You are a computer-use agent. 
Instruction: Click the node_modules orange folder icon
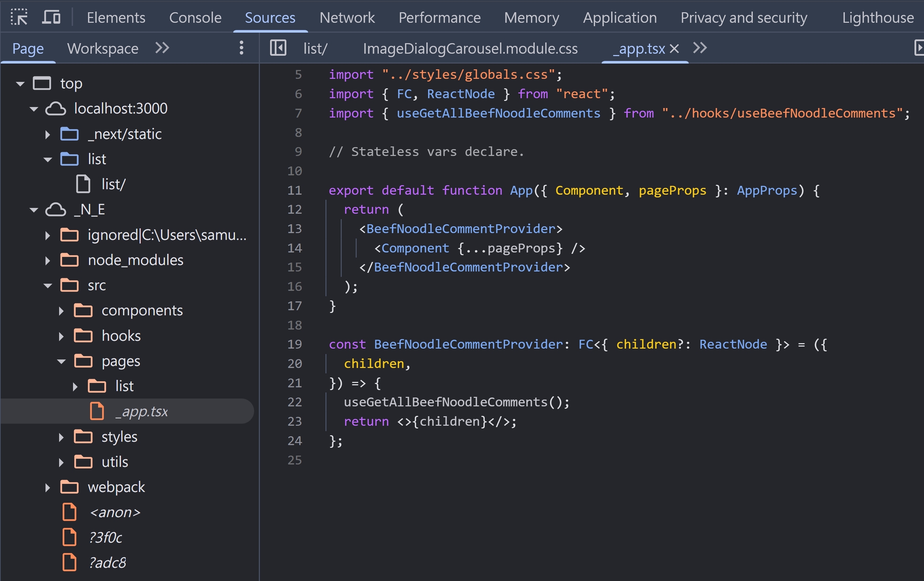[69, 260]
